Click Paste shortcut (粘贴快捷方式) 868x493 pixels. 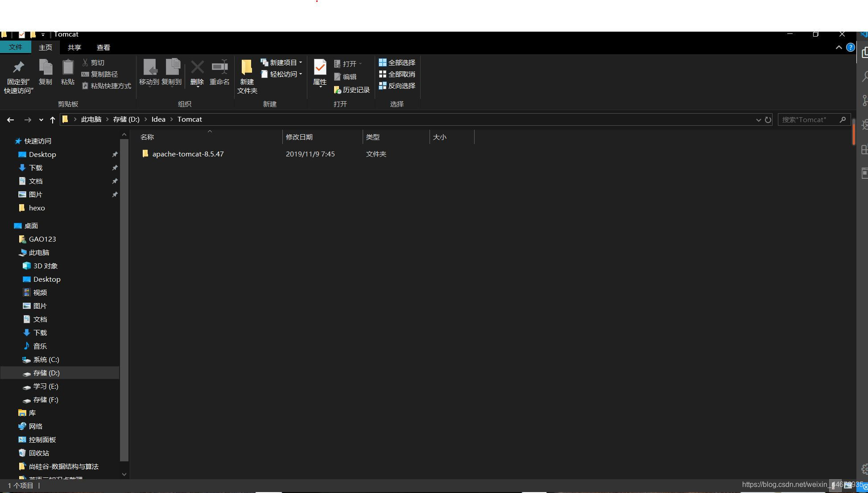click(x=106, y=86)
